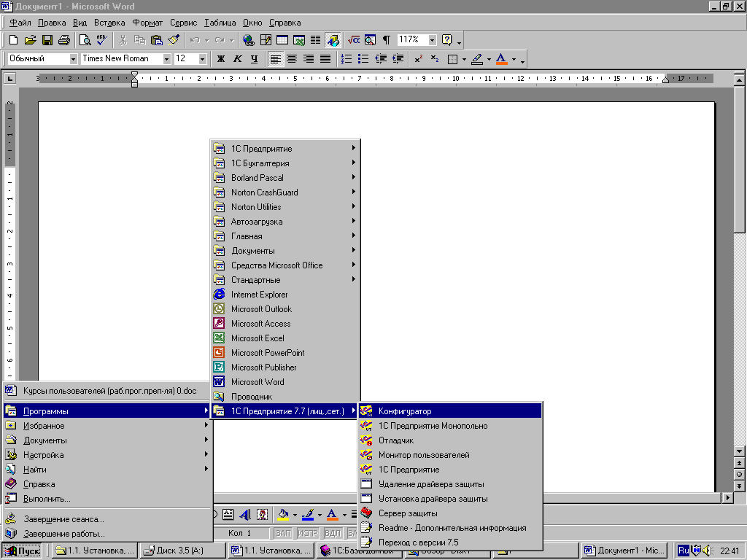Open equation editor square-root icon

click(354, 40)
